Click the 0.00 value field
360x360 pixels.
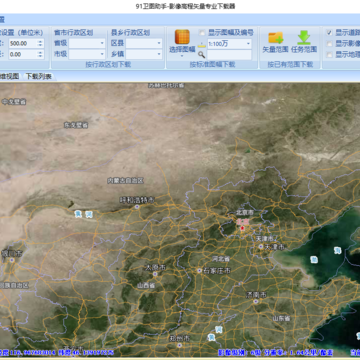[x=23, y=54]
